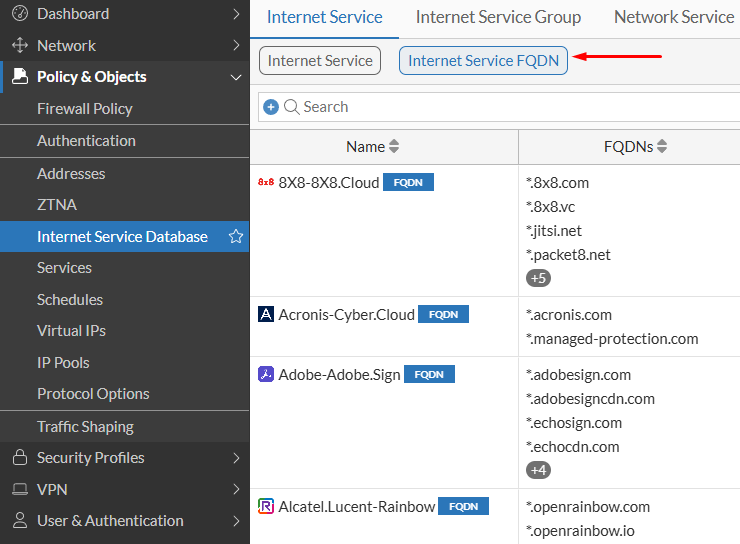Click the Network crosshair icon
The image size is (740, 544).
pyautogui.click(x=20, y=45)
